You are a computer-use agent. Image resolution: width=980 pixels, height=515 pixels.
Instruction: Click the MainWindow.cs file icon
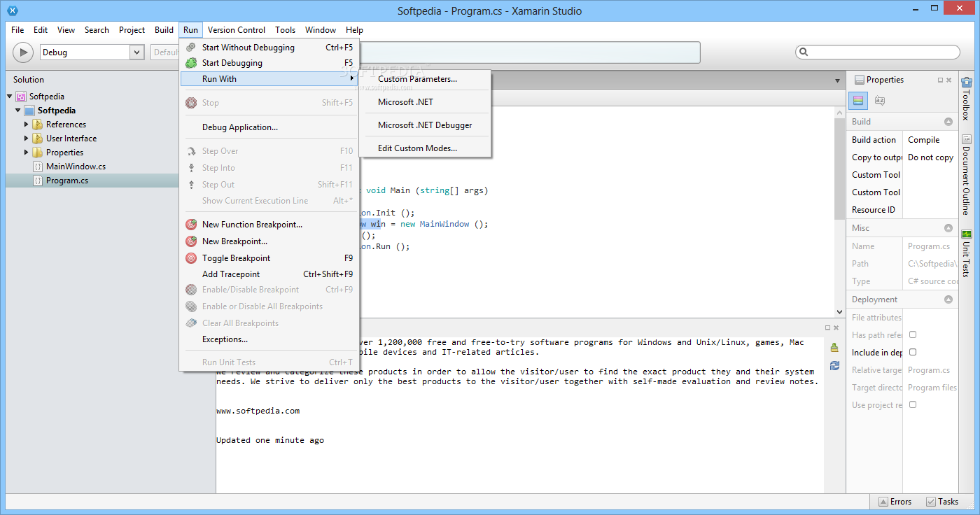38,167
